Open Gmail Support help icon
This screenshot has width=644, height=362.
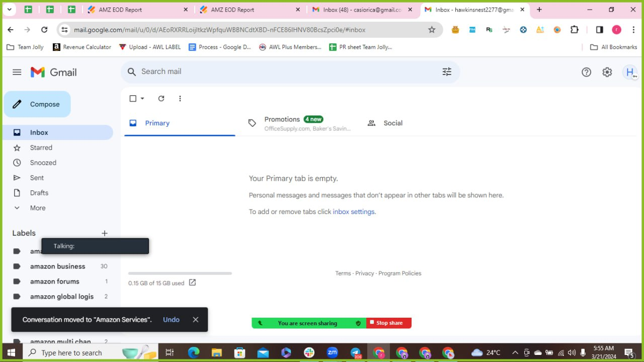[x=586, y=72]
